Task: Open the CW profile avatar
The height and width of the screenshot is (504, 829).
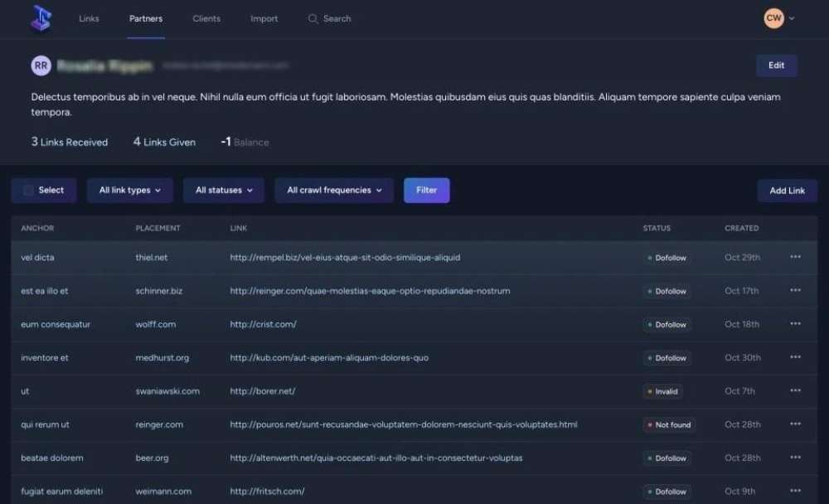Action: click(773, 17)
